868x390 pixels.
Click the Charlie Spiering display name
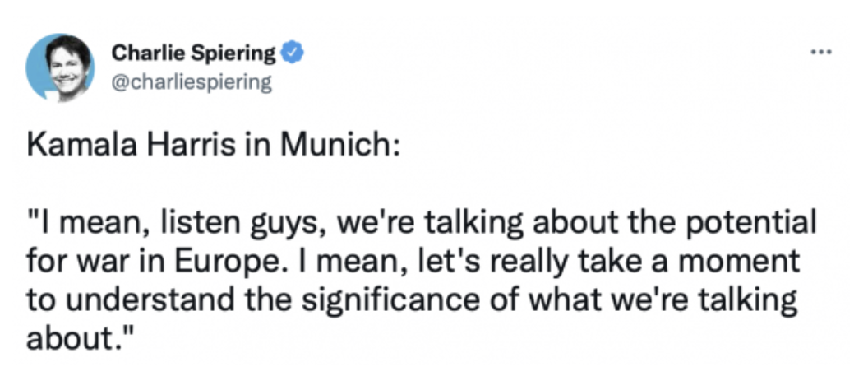[x=192, y=53]
